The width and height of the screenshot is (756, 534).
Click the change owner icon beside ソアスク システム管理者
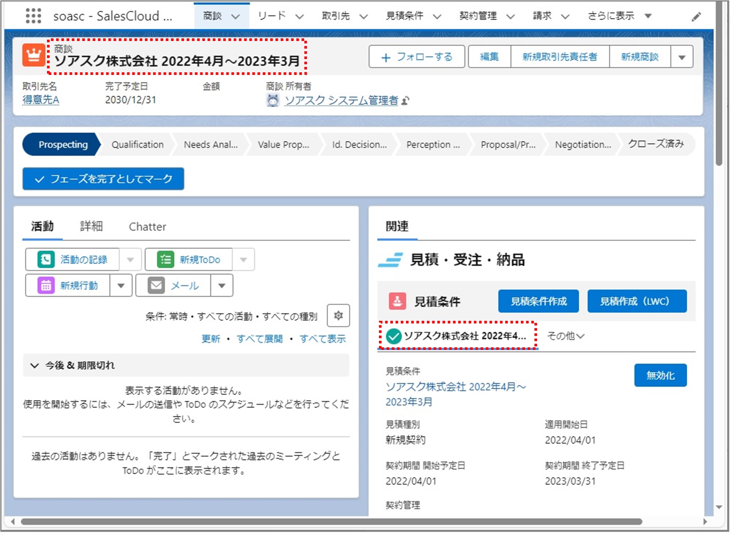coord(406,100)
